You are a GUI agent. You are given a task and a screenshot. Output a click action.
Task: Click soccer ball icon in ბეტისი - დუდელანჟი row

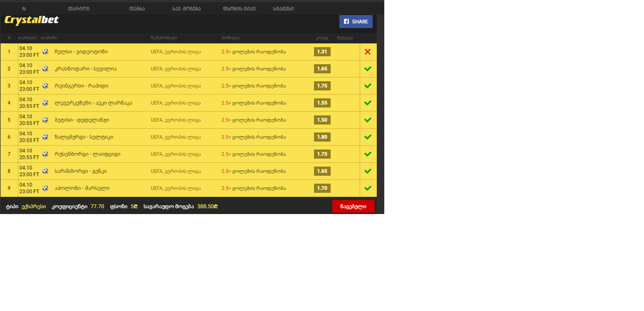pyautogui.click(x=45, y=120)
